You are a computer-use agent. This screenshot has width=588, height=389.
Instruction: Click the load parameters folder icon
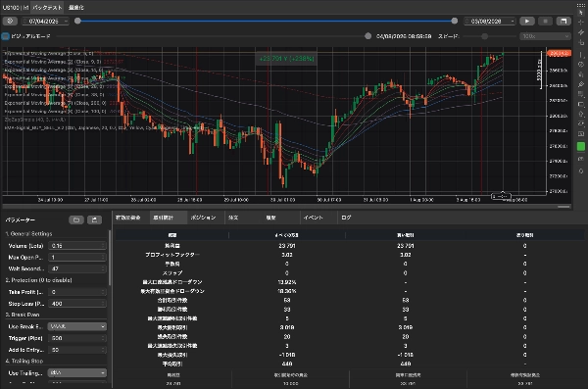click(x=76, y=219)
